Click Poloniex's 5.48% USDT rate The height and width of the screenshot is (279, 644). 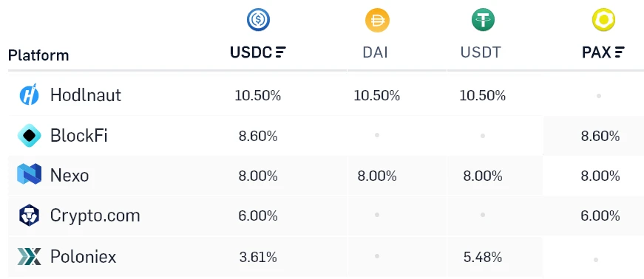pos(483,258)
